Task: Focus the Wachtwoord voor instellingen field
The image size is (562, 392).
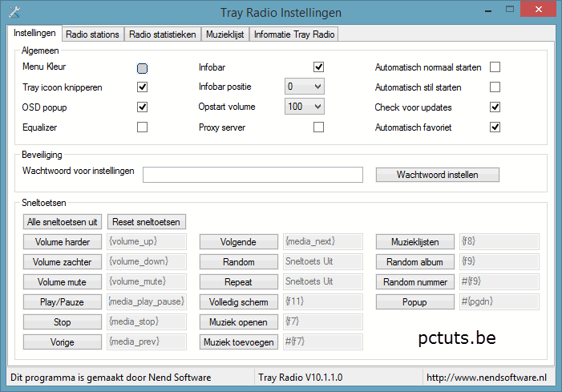Action: tap(253, 175)
